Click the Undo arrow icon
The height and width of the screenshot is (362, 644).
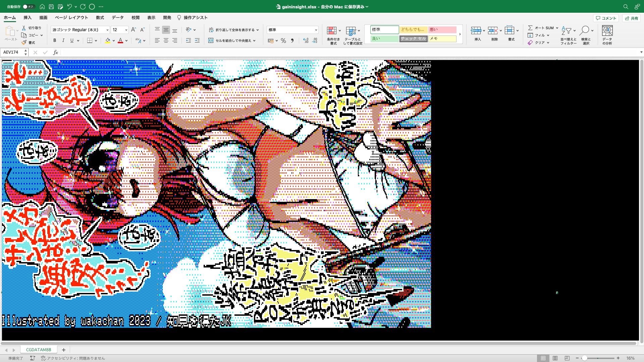click(x=69, y=6)
